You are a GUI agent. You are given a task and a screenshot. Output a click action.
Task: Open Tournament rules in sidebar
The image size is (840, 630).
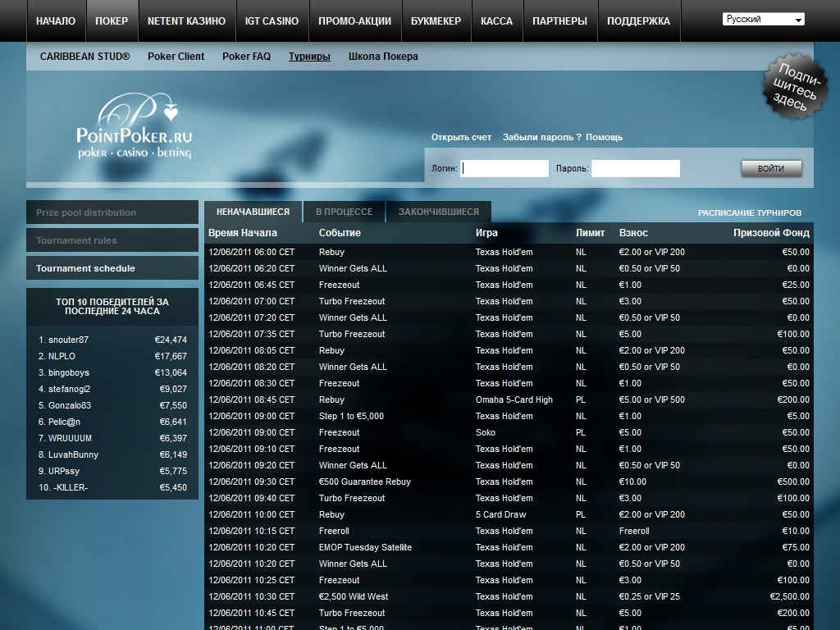coord(112,240)
